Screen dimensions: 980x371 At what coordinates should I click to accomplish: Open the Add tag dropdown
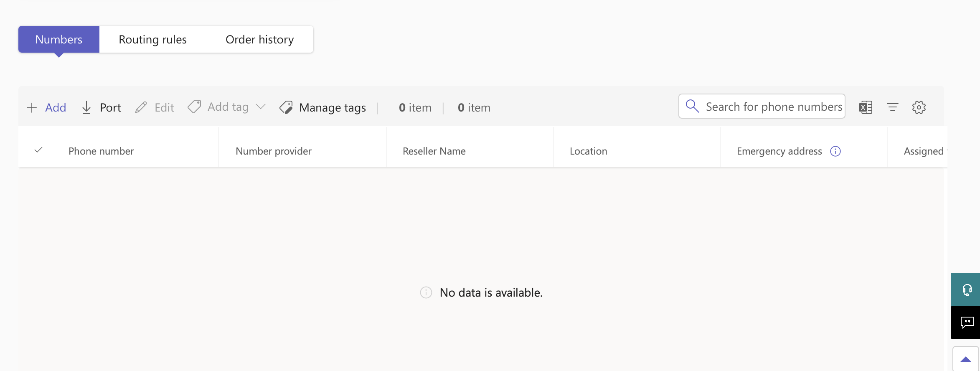coord(227,107)
